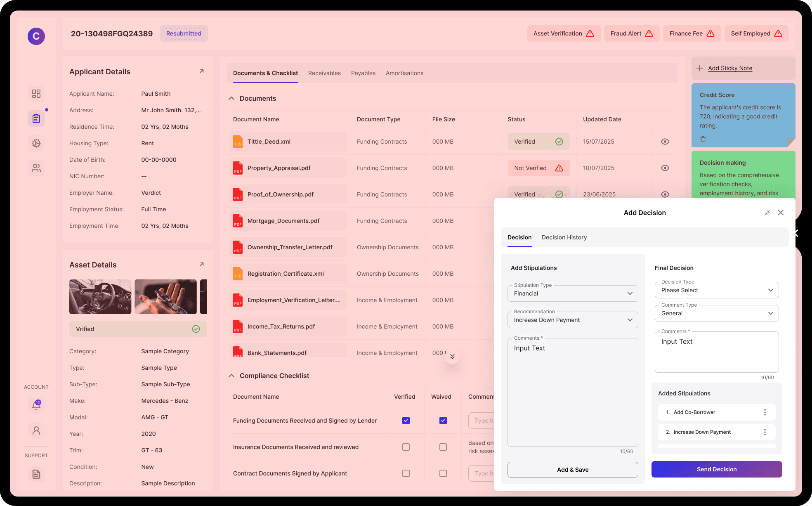Expand Applicant Details with arrow icon
The height and width of the screenshot is (506, 812).
coord(202,71)
